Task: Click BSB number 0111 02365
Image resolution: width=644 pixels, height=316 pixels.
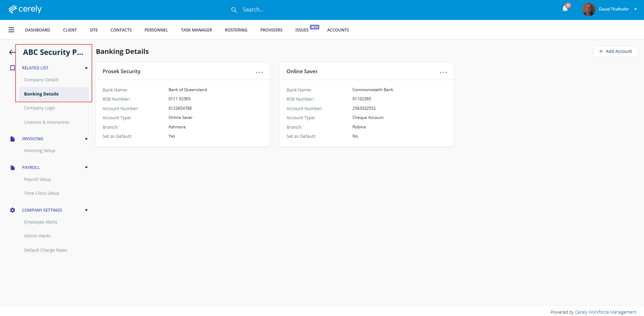Action: [179, 99]
